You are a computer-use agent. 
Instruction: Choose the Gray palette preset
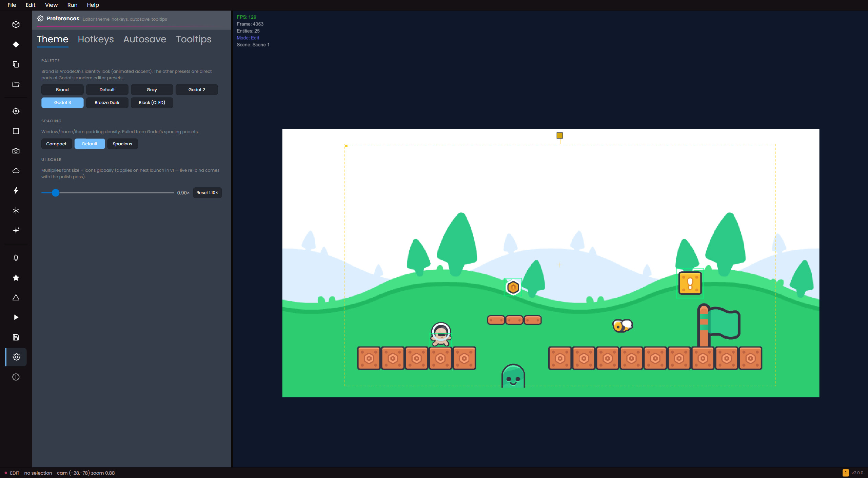pyautogui.click(x=152, y=89)
